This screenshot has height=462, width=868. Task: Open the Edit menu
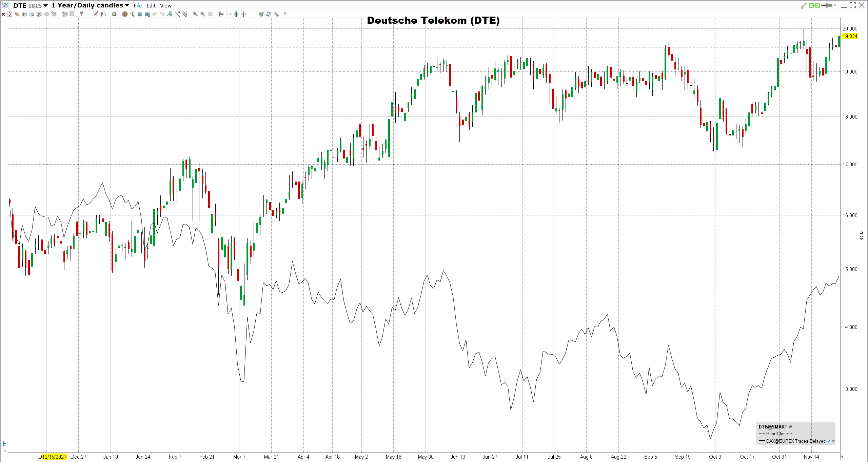(151, 6)
